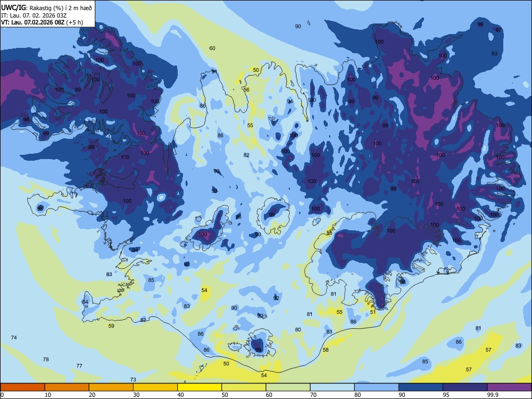Click the color bar tick label 70

(313, 395)
